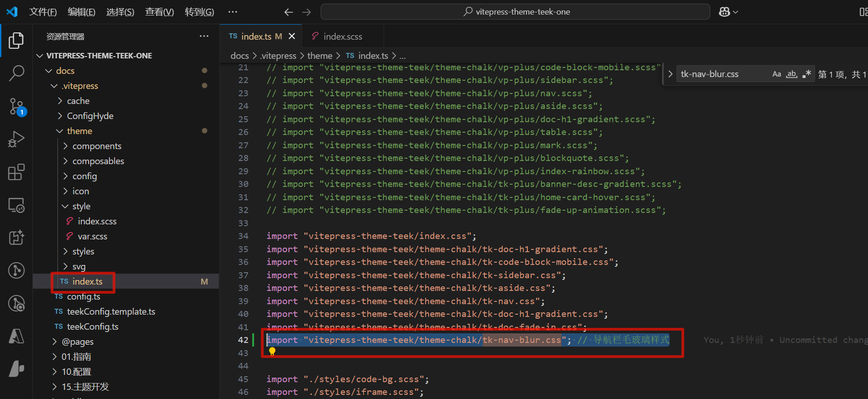The image size is (868, 399).
Task: Collapse the style folder
Action: click(81, 206)
